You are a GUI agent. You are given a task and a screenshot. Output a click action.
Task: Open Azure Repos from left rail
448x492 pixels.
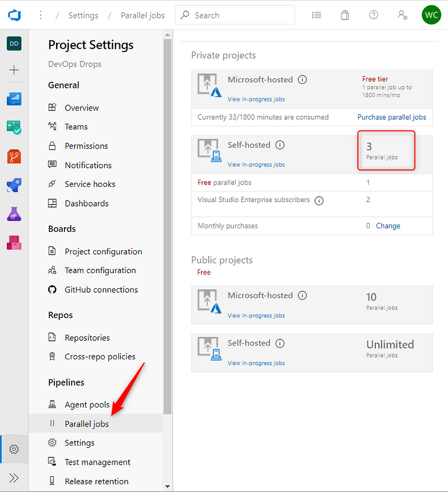tap(14, 156)
